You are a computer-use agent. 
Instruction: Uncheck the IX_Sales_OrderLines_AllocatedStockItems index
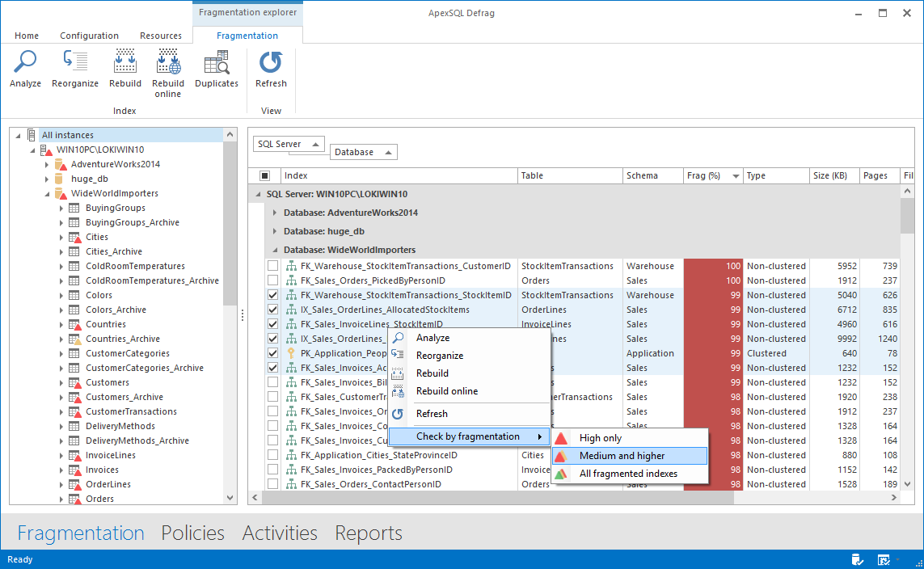point(272,310)
